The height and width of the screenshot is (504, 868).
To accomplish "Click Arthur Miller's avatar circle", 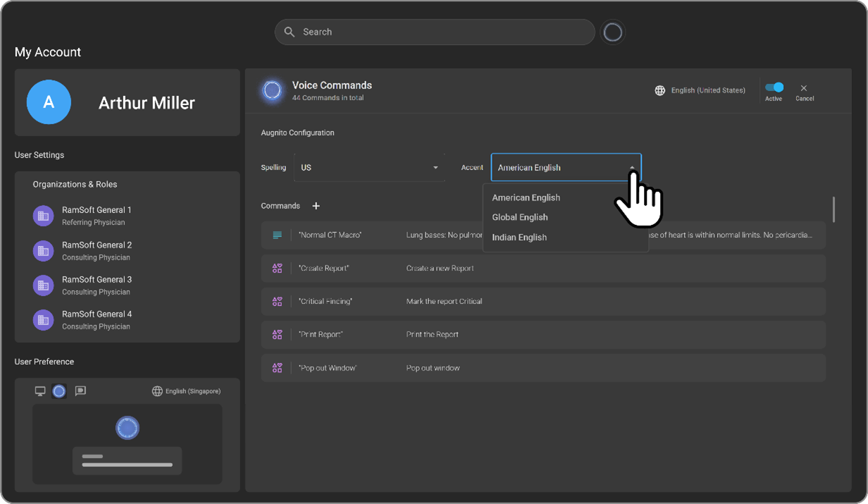I will pos(49,103).
